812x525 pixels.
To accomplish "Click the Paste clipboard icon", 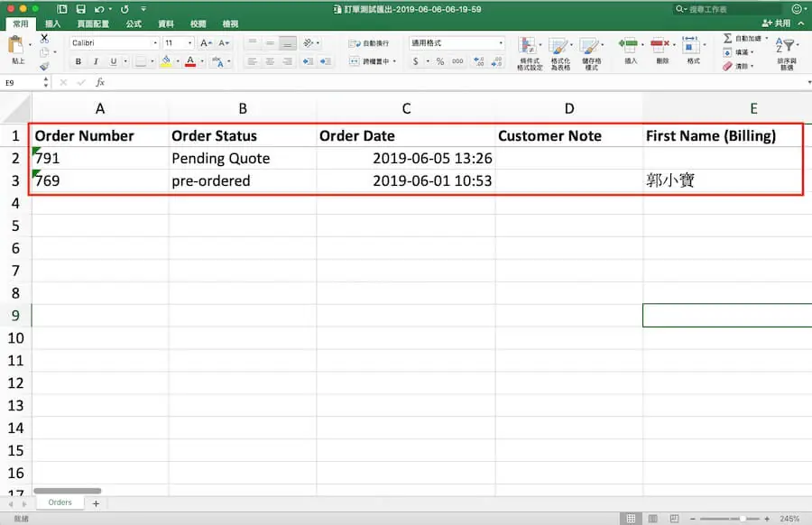I will (x=16, y=45).
